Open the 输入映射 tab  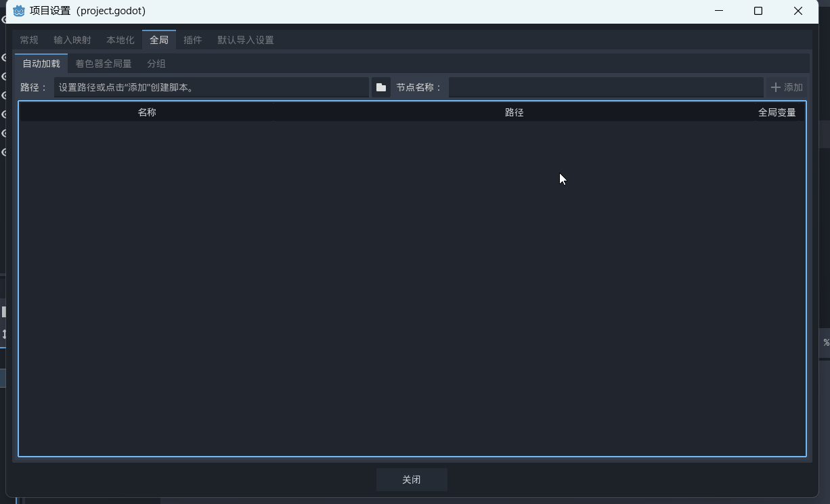[72, 40]
